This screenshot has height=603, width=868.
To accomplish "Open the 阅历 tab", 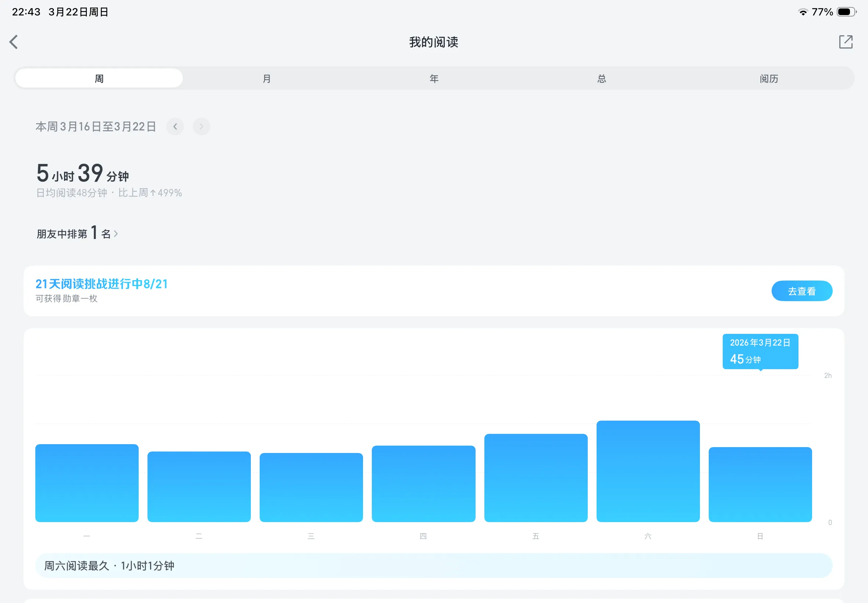I will [769, 79].
